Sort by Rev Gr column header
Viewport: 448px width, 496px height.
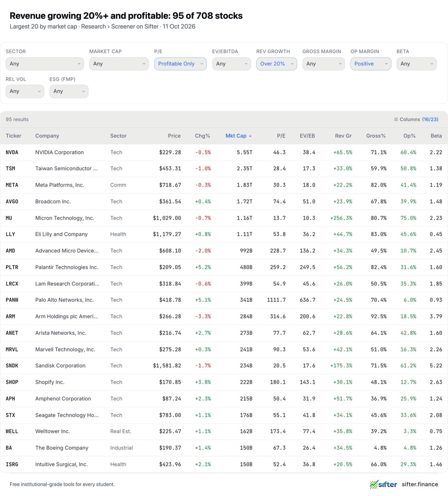[344, 136]
